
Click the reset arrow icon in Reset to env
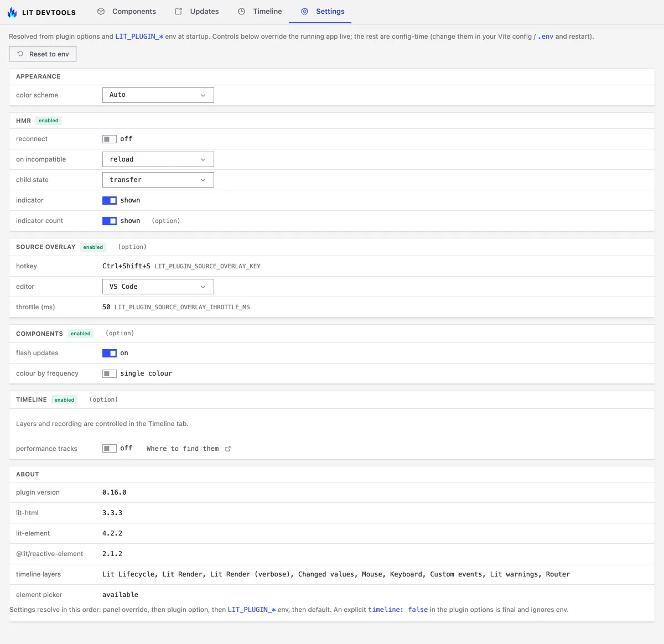[x=20, y=54]
